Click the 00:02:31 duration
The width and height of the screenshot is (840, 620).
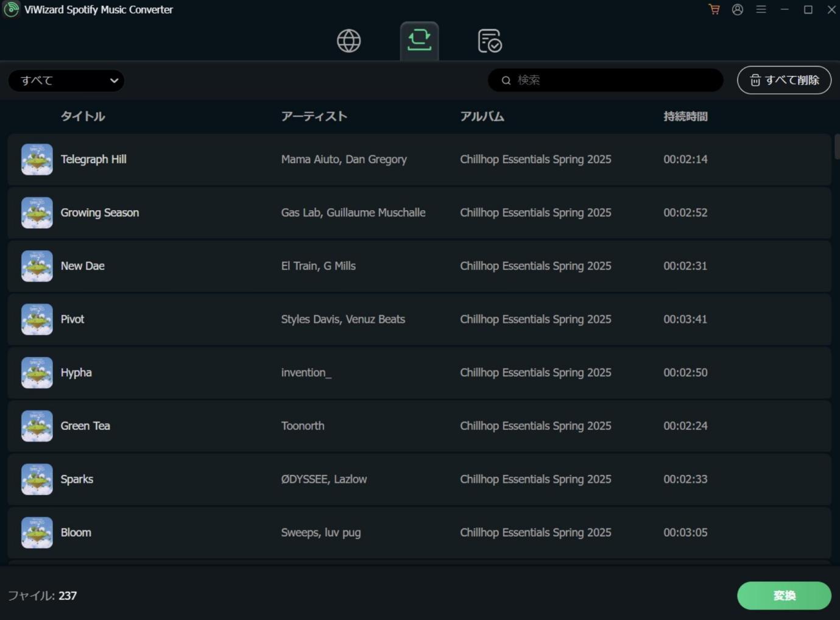click(x=685, y=266)
